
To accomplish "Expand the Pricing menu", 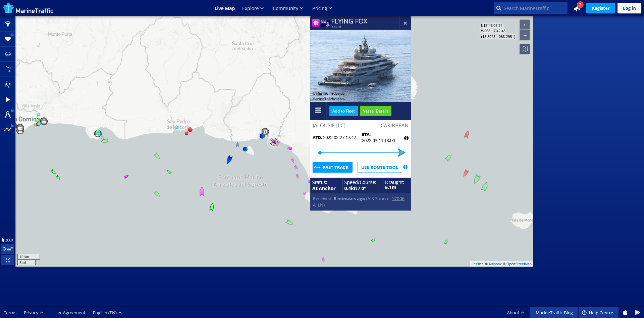I will point(322,8).
